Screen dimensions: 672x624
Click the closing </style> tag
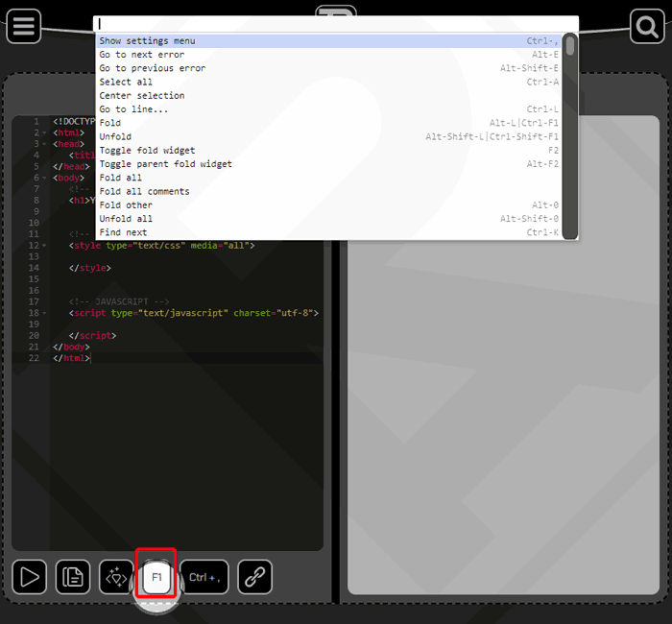click(90, 268)
